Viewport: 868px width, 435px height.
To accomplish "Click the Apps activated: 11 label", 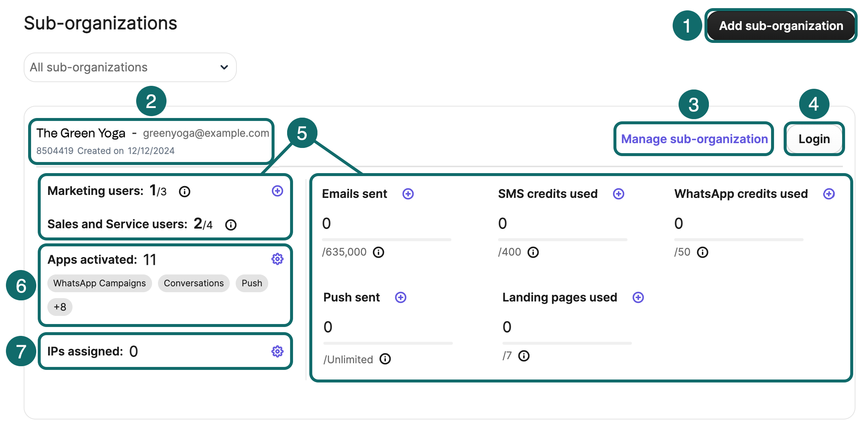I will click(x=102, y=260).
